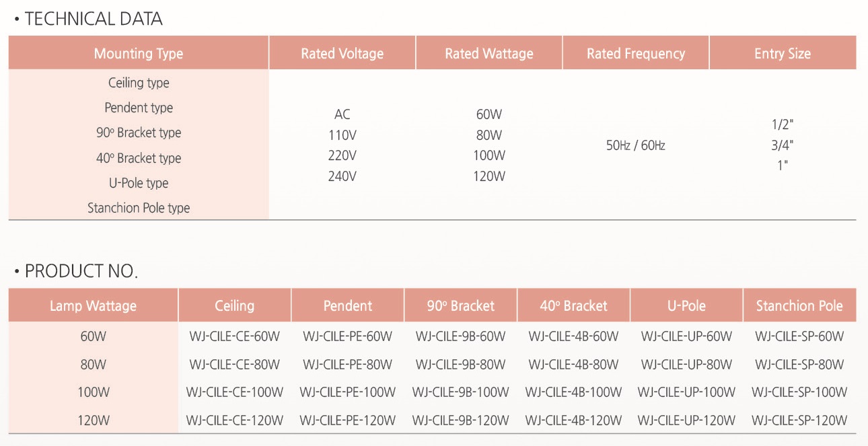Select the 100W lamp wattage row label
The height and width of the screenshot is (446, 868).
coord(93,392)
